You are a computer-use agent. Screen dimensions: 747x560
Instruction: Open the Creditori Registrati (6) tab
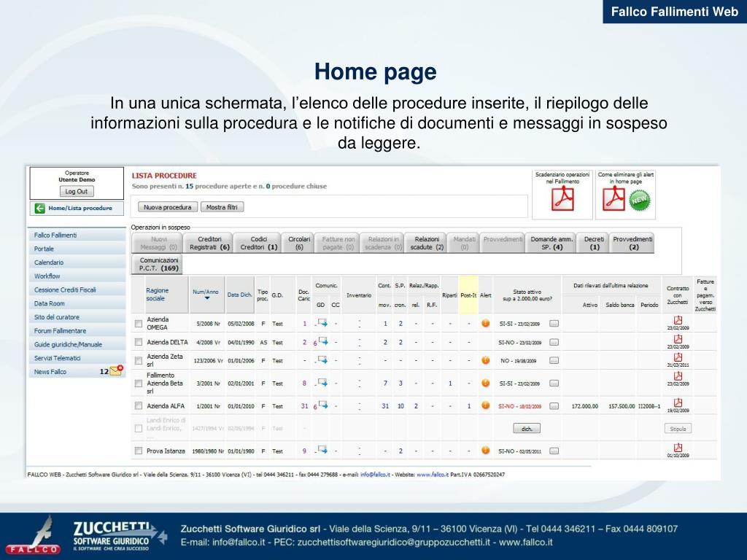[209, 243]
